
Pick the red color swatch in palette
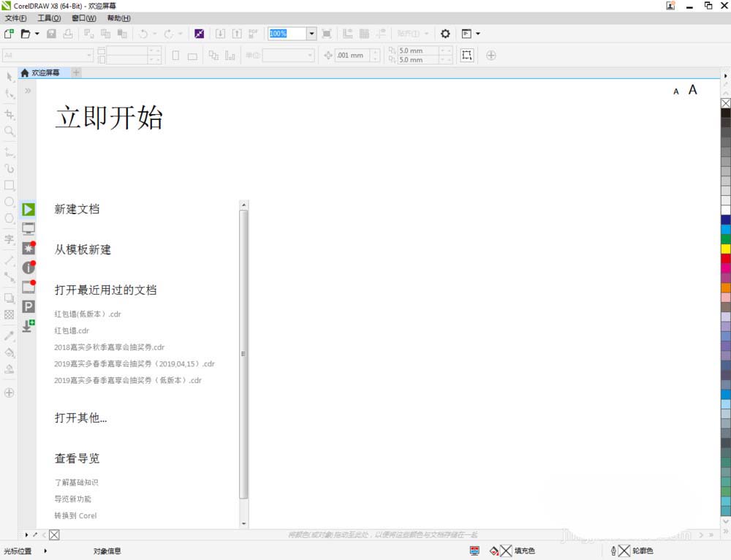[x=726, y=258]
